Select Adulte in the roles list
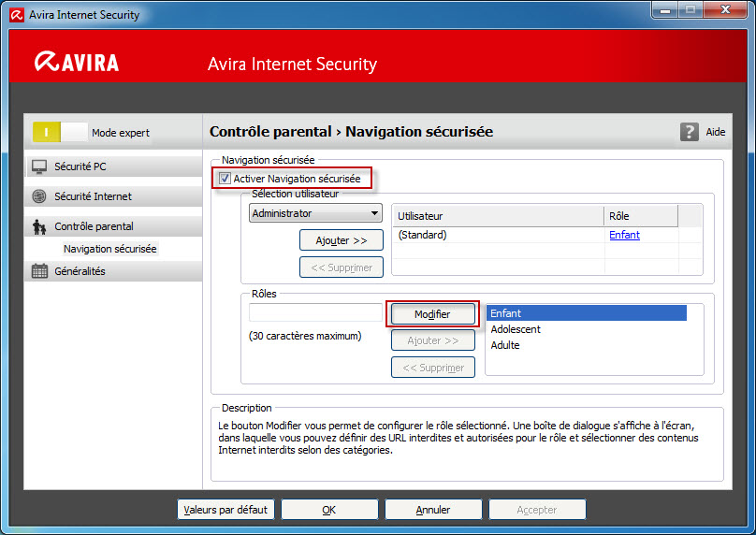This screenshot has width=756, height=535. [x=587, y=345]
